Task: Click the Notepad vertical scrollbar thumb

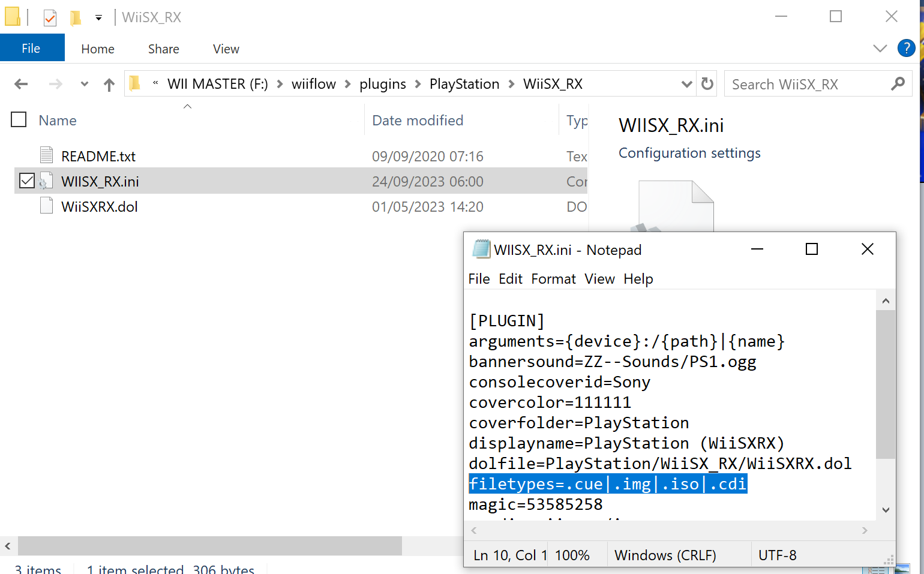Action: 886,384
